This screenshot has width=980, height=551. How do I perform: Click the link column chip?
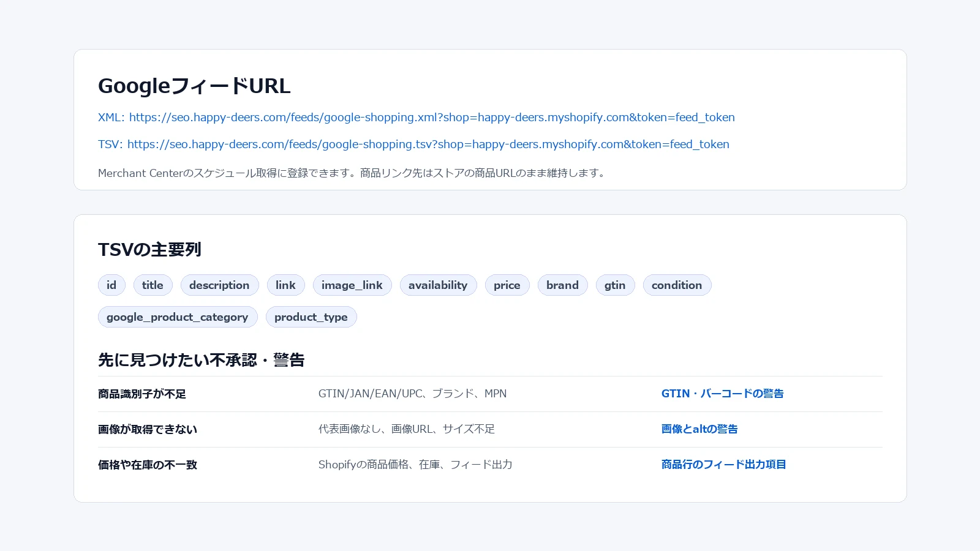(x=285, y=285)
